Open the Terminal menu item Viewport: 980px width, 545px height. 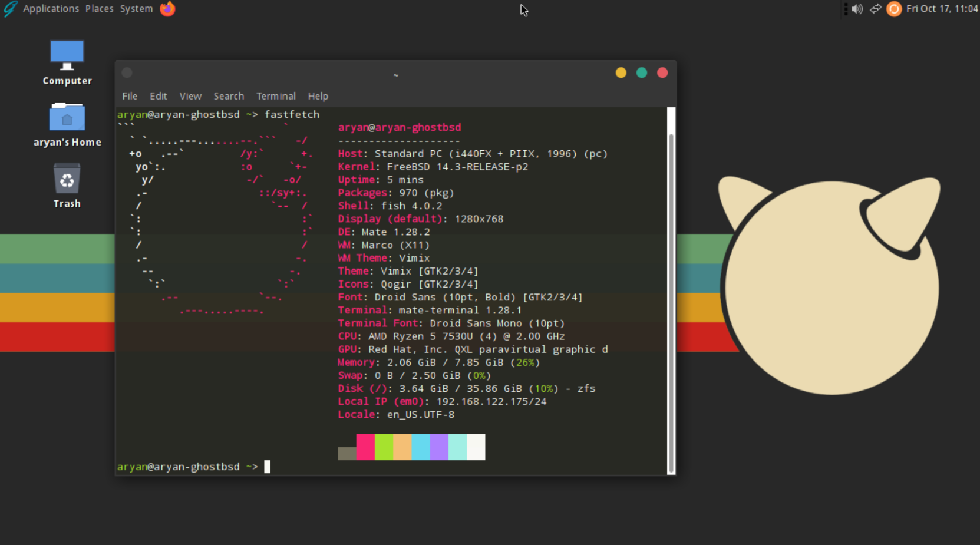coord(276,96)
